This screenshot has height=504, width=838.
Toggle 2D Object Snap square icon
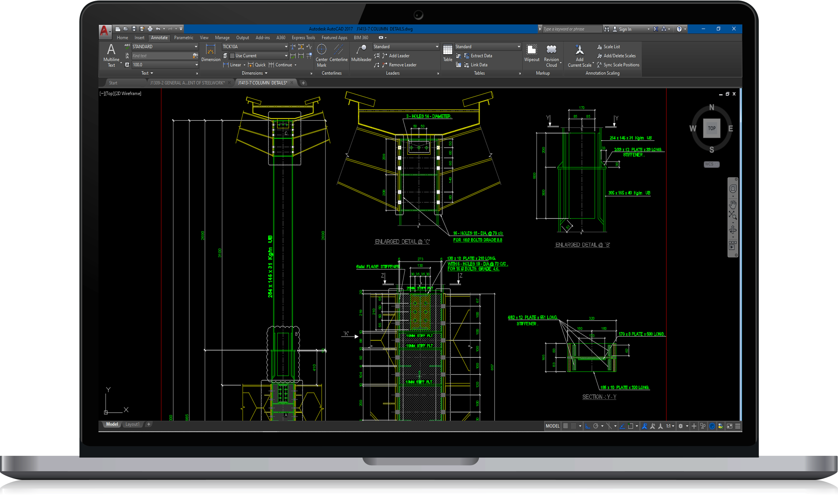[631, 426]
